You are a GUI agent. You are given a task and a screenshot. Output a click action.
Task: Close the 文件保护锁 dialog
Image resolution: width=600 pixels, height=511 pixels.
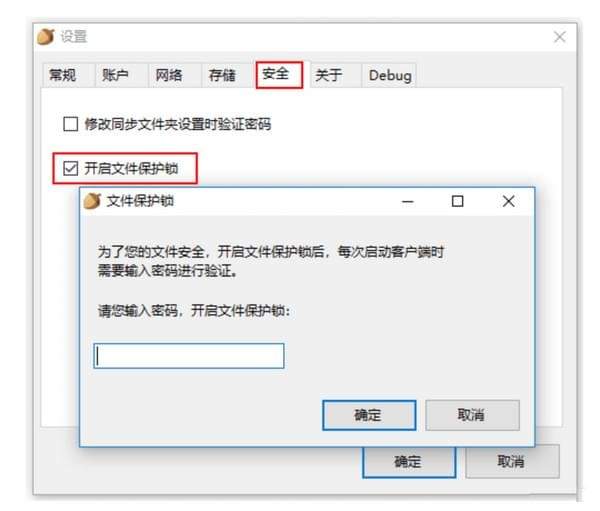pos(509,201)
